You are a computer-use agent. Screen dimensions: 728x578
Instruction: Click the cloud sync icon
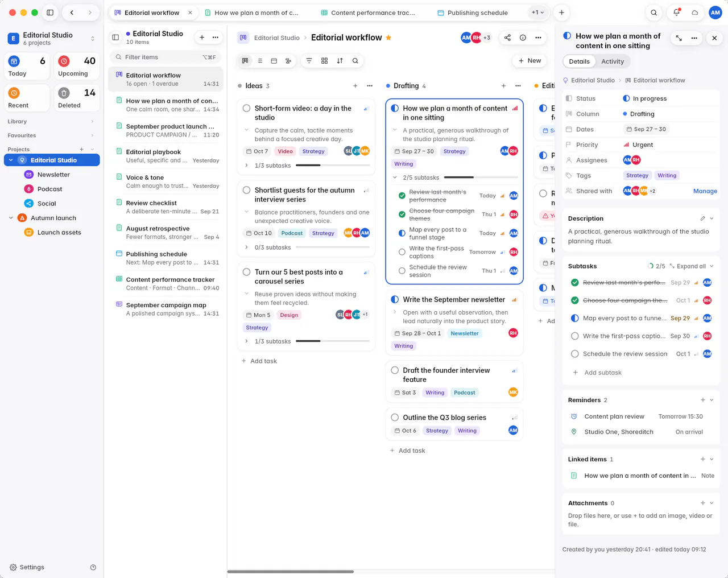[x=694, y=13]
